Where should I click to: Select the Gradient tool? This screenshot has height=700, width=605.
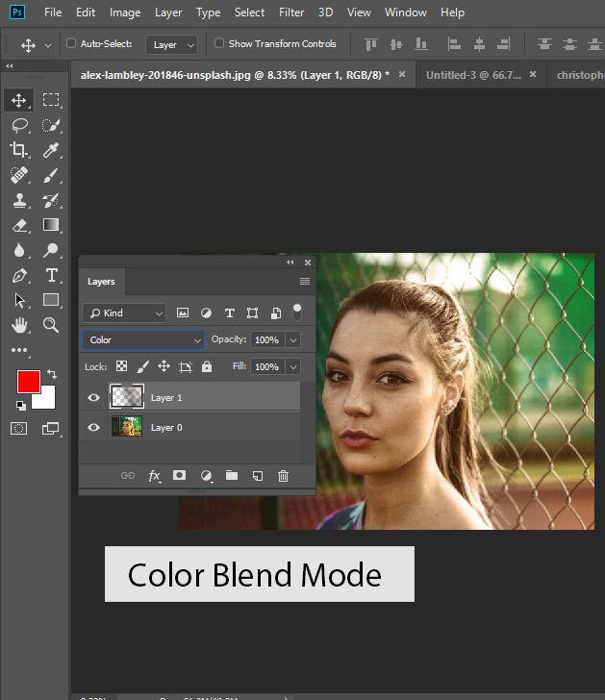pyautogui.click(x=50, y=225)
